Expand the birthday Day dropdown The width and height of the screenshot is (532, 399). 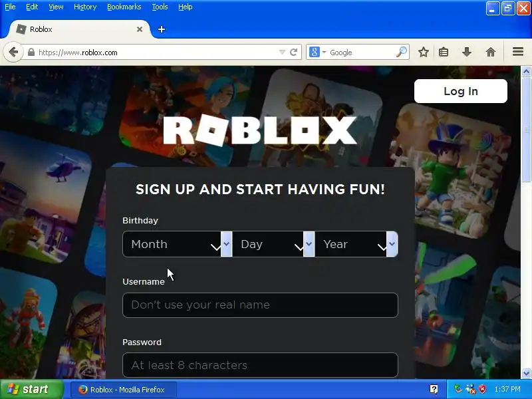pos(273,244)
